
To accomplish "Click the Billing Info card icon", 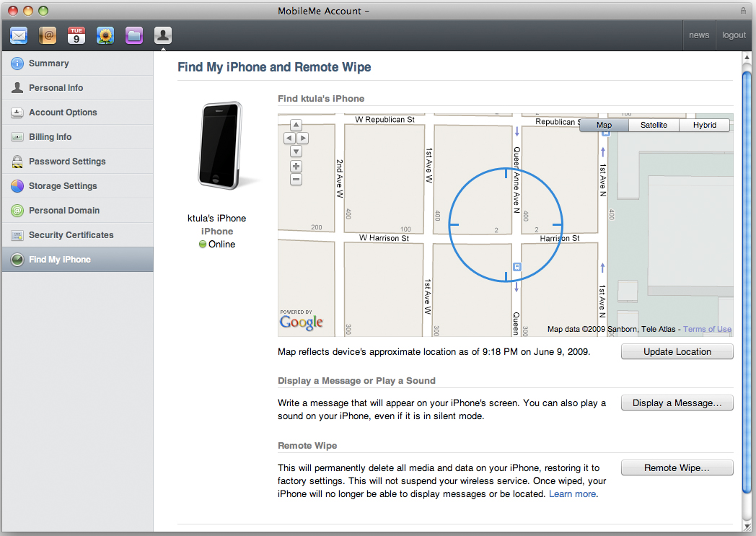I will click(x=17, y=137).
